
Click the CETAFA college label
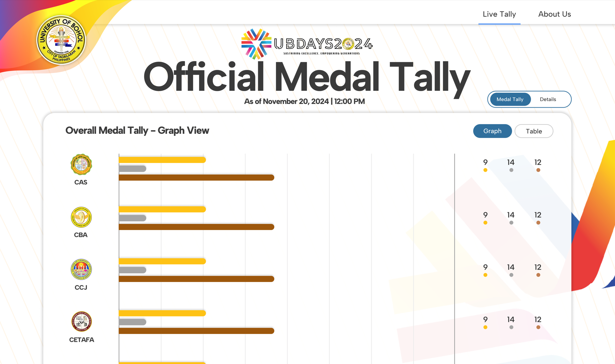82,340
